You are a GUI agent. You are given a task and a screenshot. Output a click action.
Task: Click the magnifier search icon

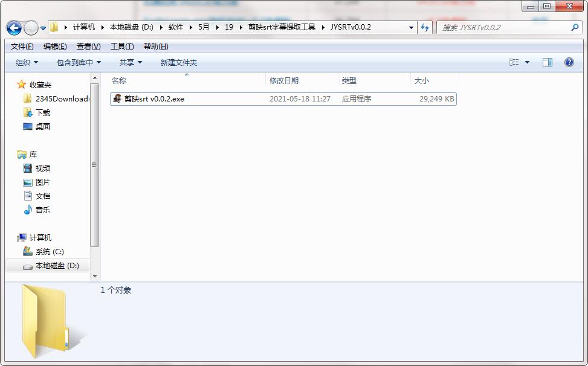[x=575, y=27]
